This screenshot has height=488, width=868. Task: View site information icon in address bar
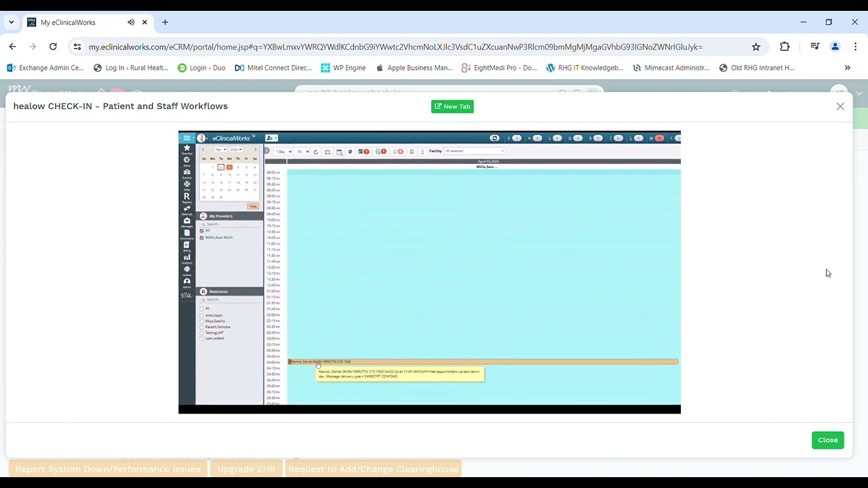(x=77, y=47)
